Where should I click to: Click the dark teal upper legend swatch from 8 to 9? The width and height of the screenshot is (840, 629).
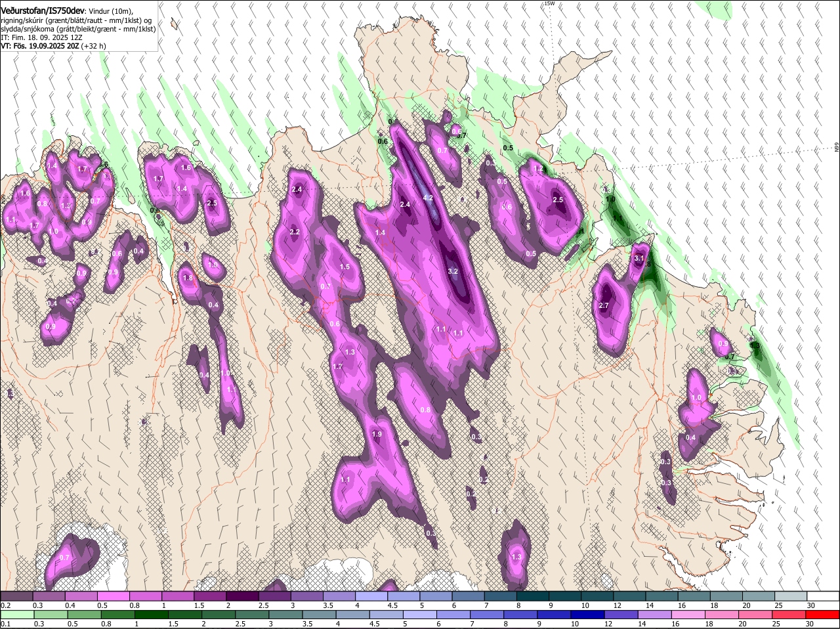[x=533, y=596]
